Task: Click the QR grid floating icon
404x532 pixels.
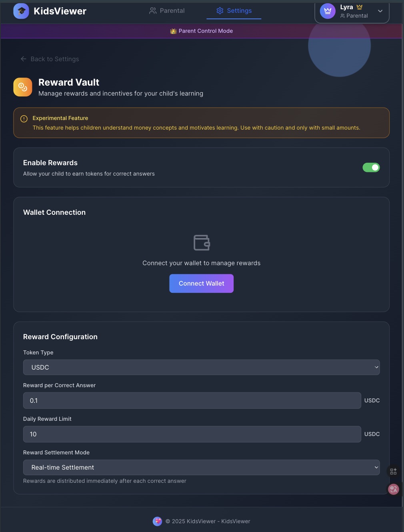Action: pyautogui.click(x=394, y=472)
